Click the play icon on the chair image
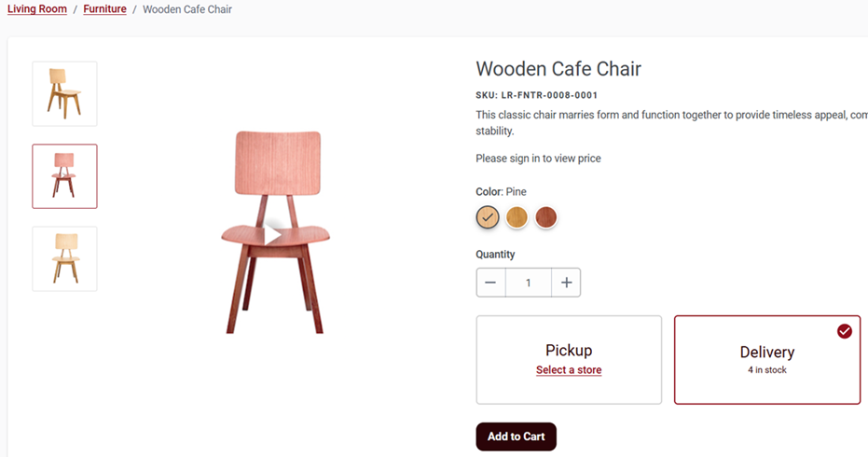Viewport: 868px width, 457px height. (x=274, y=235)
